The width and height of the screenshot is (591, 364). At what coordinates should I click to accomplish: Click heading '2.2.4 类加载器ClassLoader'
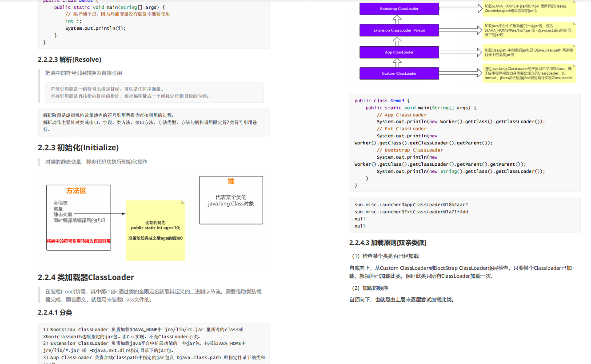pyautogui.click(x=86, y=277)
